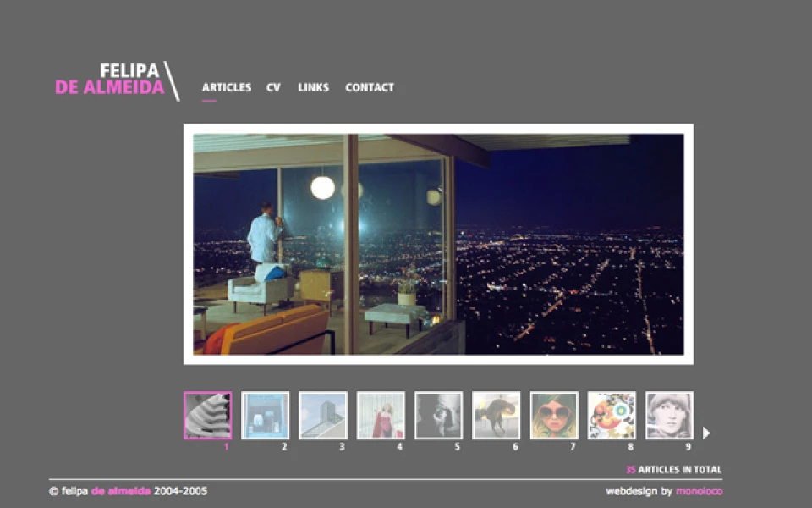Screen dimensions: 812x508
Task: Open the ARTICLES menu item
Action: point(227,87)
